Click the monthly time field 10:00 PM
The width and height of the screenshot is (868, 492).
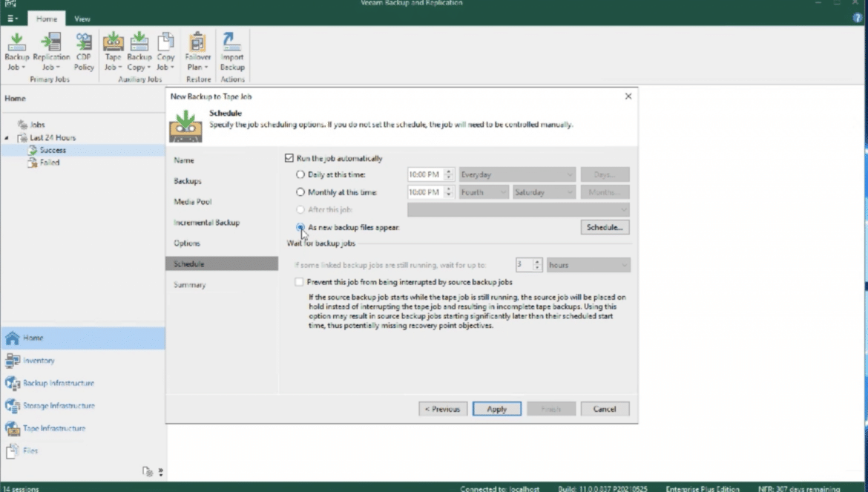coord(424,192)
